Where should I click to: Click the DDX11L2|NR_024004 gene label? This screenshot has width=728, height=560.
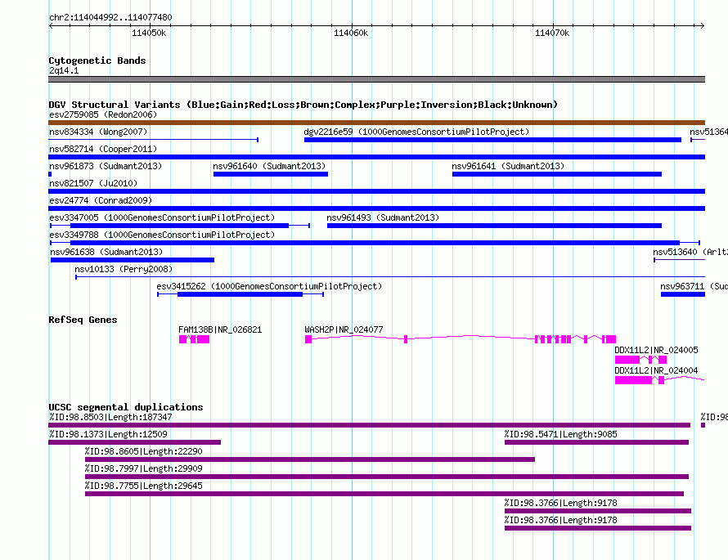pos(656,370)
